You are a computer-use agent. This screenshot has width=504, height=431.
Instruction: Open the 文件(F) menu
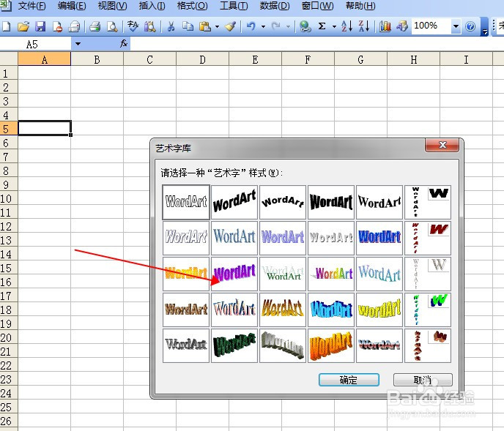coord(31,6)
